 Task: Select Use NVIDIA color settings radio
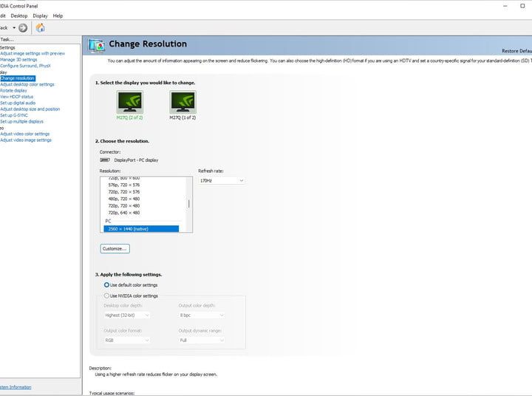tap(106, 296)
